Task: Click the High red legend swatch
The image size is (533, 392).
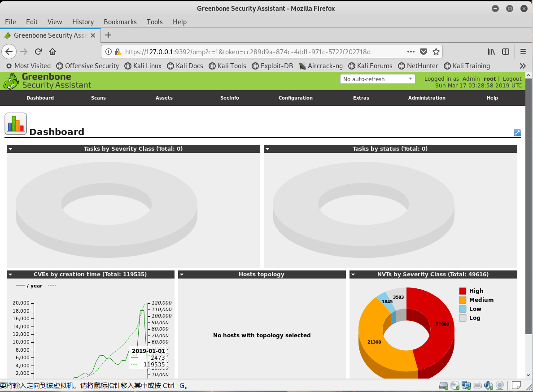Action: [463, 291]
